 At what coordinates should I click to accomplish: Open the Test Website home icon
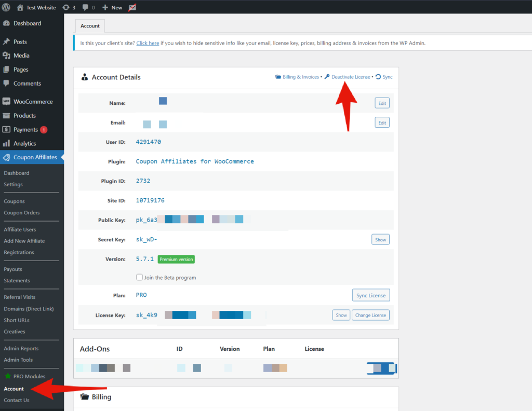pyautogui.click(x=20, y=7)
